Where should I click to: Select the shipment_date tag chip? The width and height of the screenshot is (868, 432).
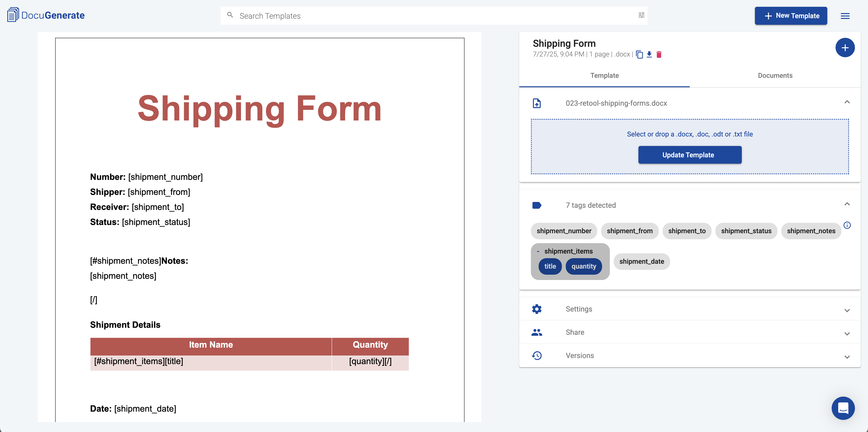pyautogui.click(x=641, y=261)
